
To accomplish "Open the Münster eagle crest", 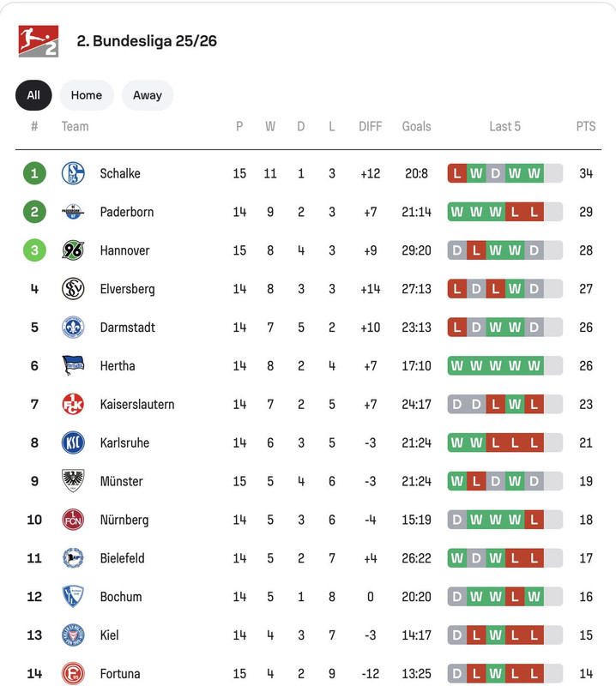I will coord(73,481).
